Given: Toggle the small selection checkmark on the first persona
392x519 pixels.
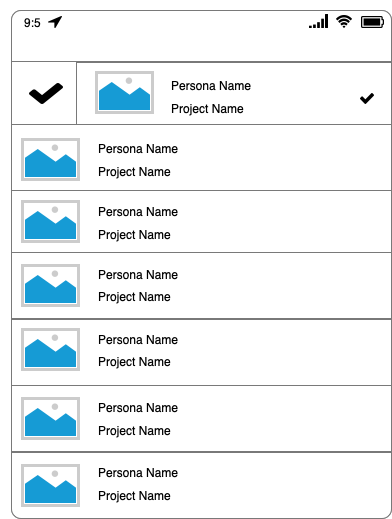Looking at the screenshot, I should click(367, 98).
